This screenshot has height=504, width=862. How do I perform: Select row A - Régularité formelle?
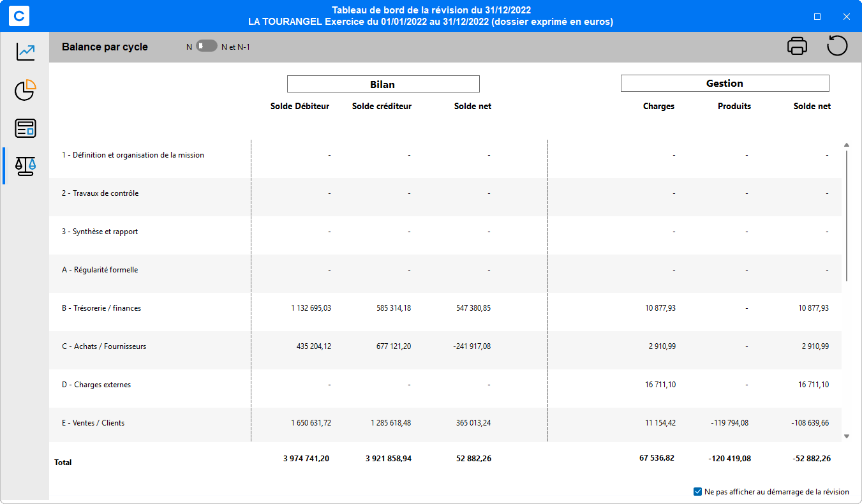click(445, 274)
